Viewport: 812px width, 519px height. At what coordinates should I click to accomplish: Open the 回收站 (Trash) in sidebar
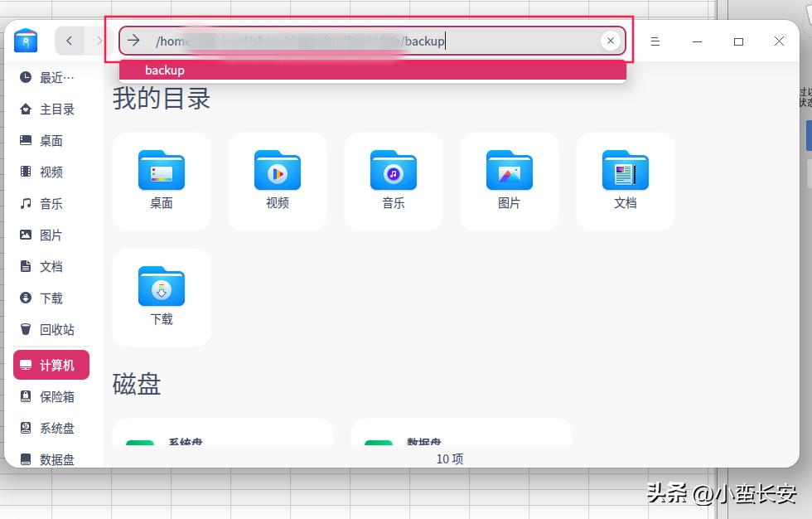[x=51, y=329]
